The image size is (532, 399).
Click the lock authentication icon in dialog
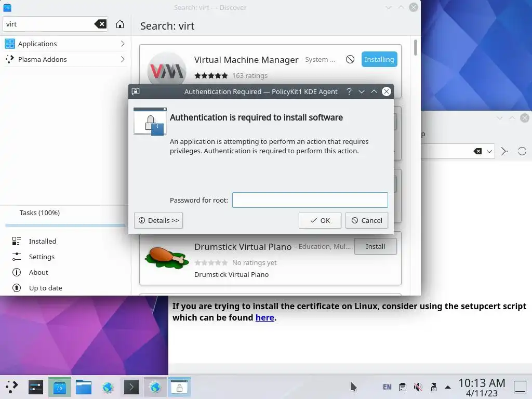pyautogui.click(x=150, y=121)
